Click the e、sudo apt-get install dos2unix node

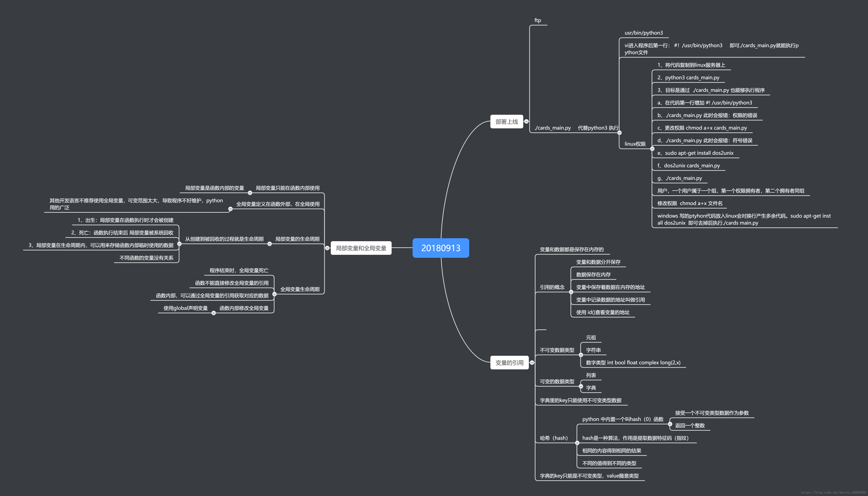coord(695,153)
